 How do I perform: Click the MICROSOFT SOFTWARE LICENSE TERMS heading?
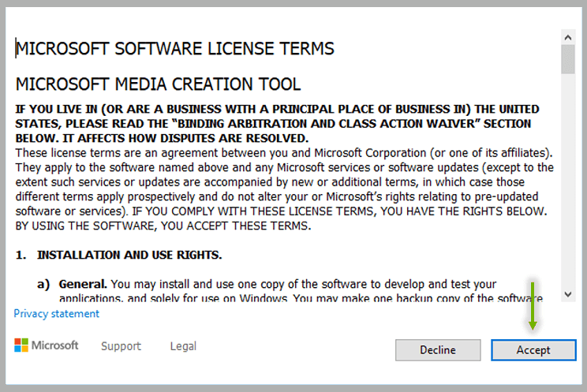point(175,49)
